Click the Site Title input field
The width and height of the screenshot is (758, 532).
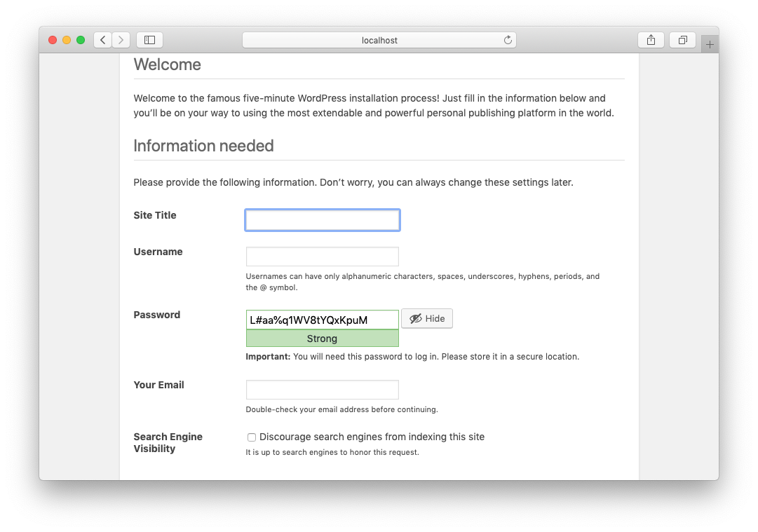[x=323, y=220]
